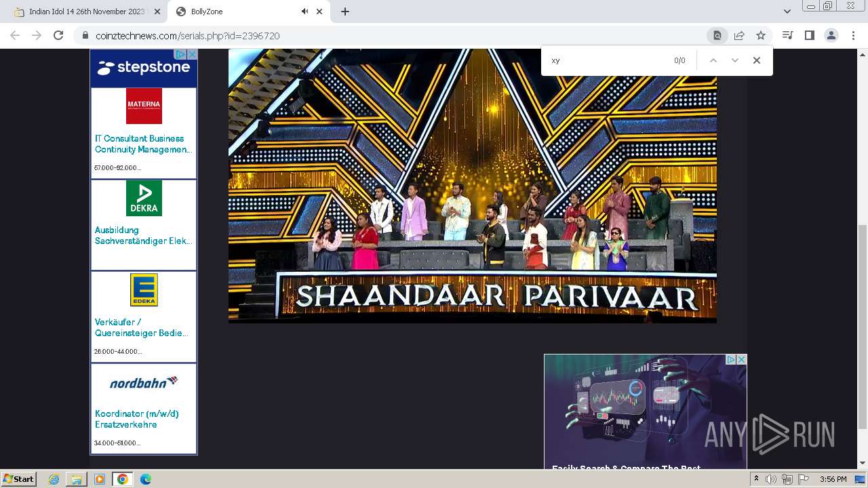Expand the tab search dropdown
Image resolution: width=868 pixels, height=488 pixels.
[787, 12]
